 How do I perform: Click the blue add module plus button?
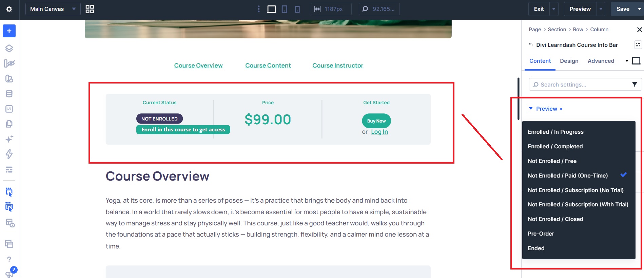(x=9, y=31)
